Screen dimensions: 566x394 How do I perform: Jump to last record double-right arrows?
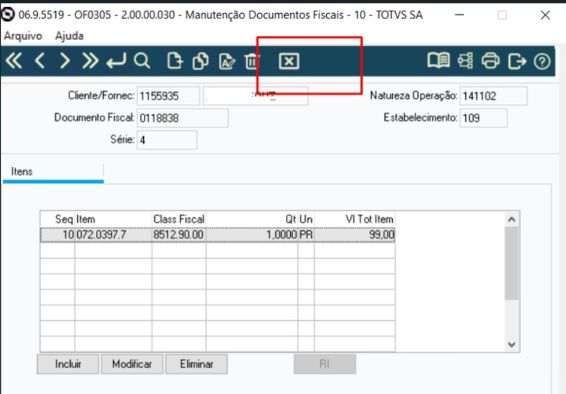coord(90,61)
